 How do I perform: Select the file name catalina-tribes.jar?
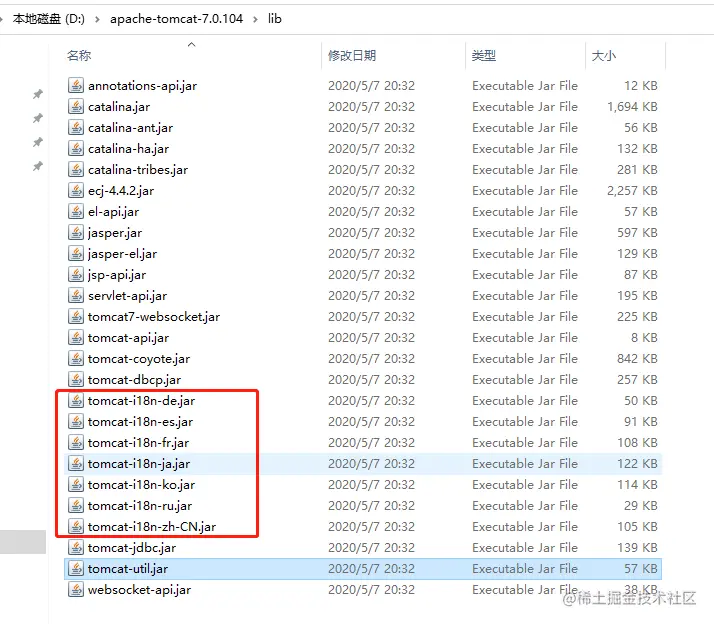click(138, 169)
